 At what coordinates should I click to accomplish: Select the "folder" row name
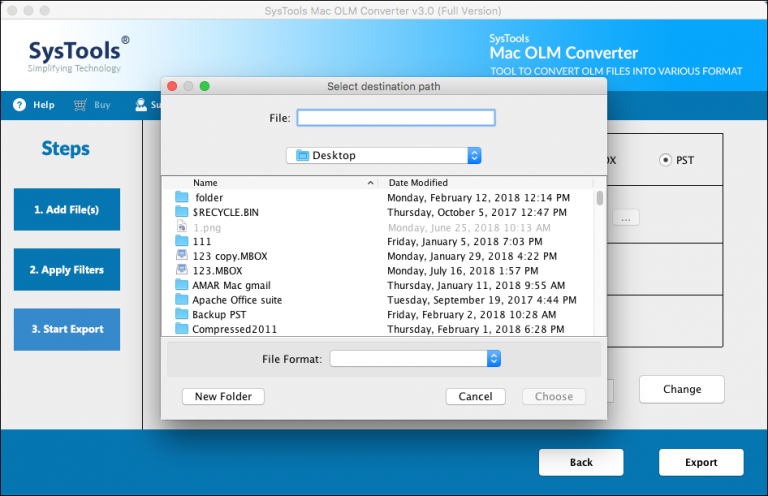click(209, 198)
